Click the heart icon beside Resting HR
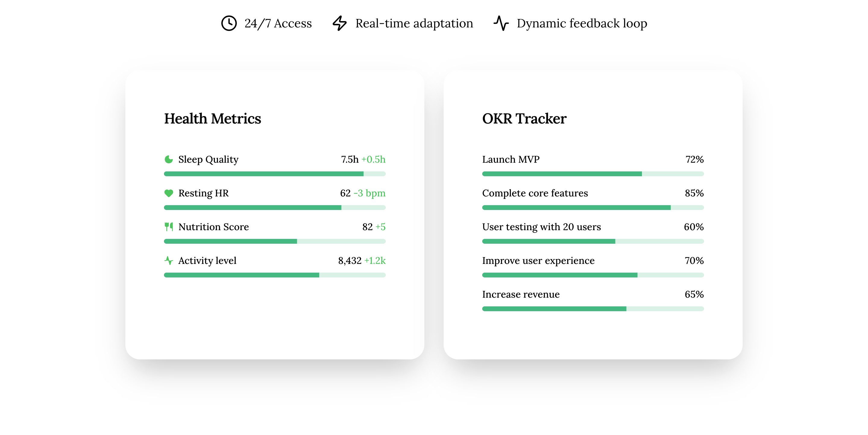Image resolution: width=868 pixels, height=435 pixels. pos(168,193)
